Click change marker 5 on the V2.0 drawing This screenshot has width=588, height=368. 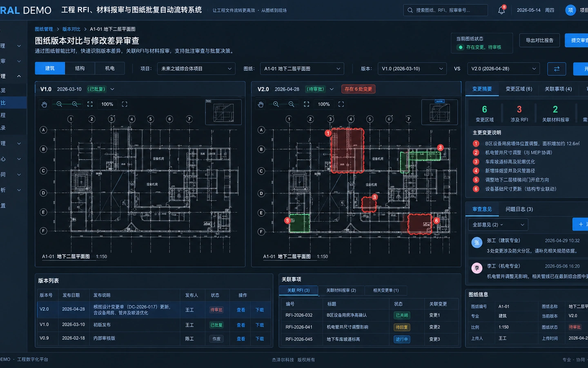pos(287,220)
